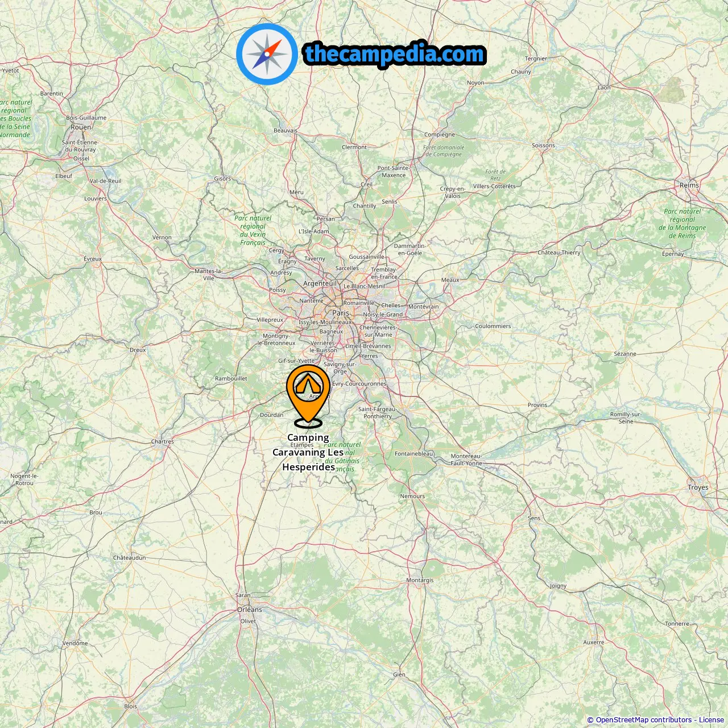This screenshot has width=728, height=728.
Task: Click the Soissons town label
Action: pyautogui.click(x=543, y=145)
